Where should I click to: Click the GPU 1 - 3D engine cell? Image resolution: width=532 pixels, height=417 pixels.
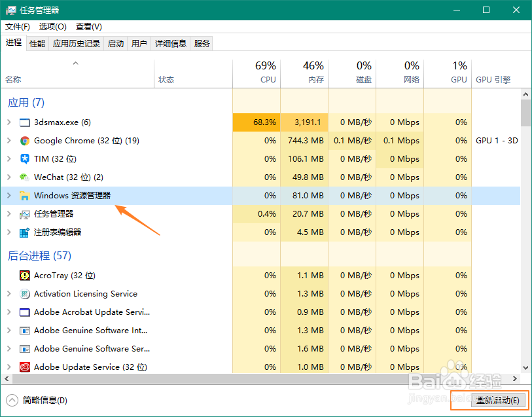tap(497, 141)
